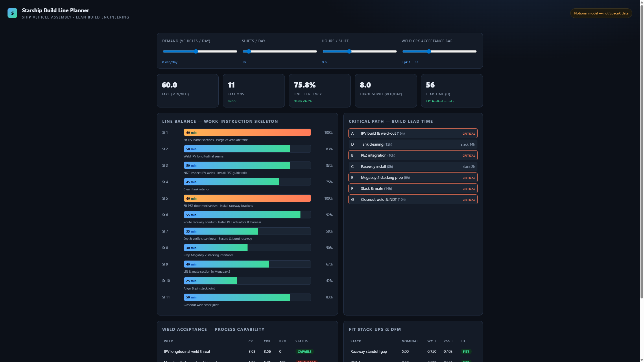Click the St 8 30 min bar
The height and width of the screenshot is (362, 644).
click(x=215, y=248)
